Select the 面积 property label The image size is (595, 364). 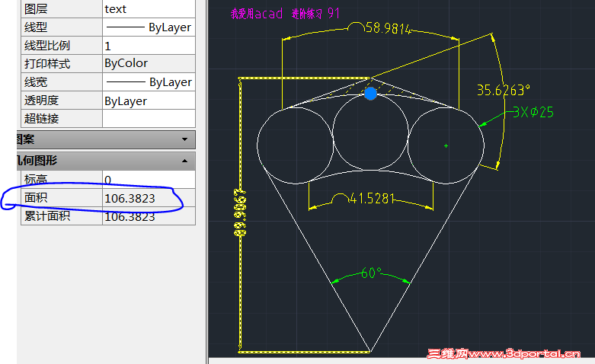(x=36, y=197)
